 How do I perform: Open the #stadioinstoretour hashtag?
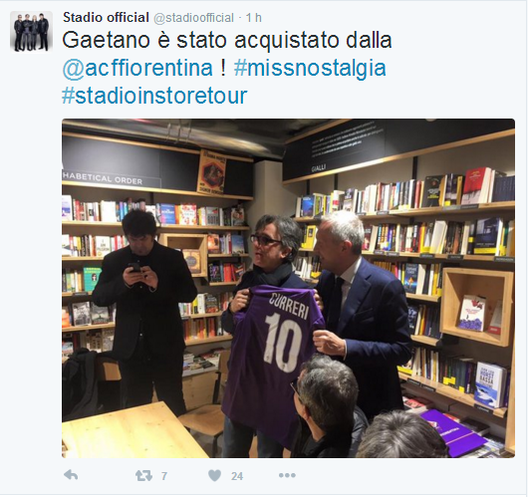click(x=155, y=95)
